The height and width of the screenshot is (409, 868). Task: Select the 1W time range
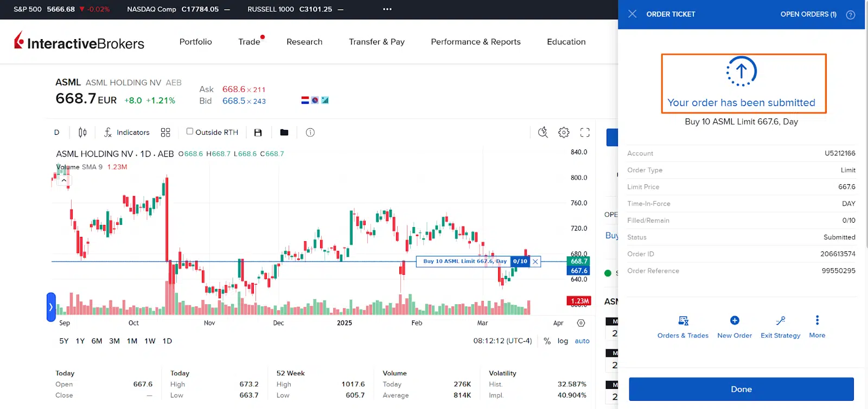(x=150, y=341)
